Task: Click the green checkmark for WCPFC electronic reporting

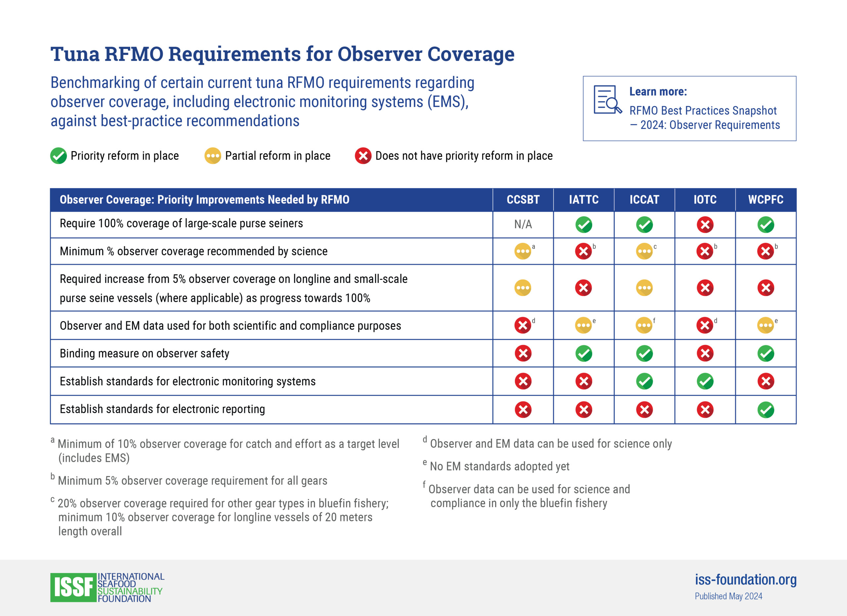Action: coord(766,410)
